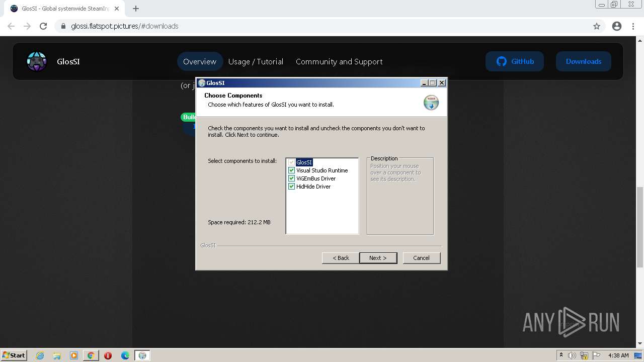This screenshot has width=644, height=362.
Task: Launch Internet Explorer from taskbar
Action: click(40, 355)
